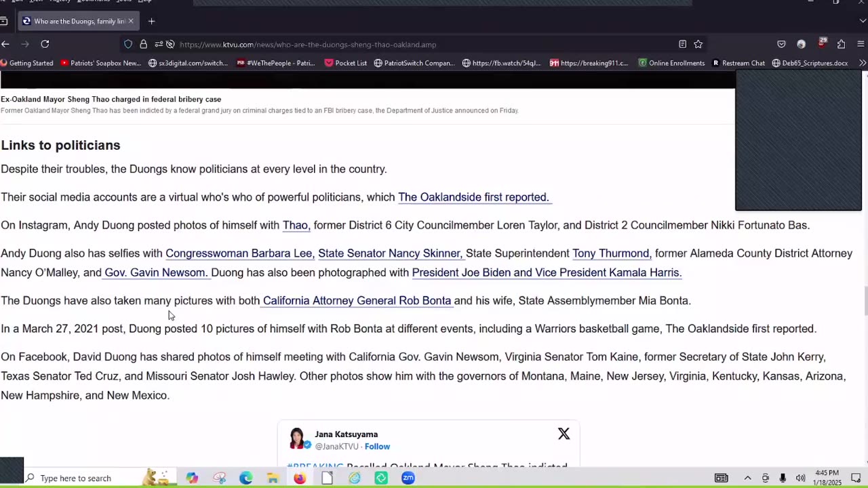
Task: Open the Action Center notifications
Action: [856, 478]
